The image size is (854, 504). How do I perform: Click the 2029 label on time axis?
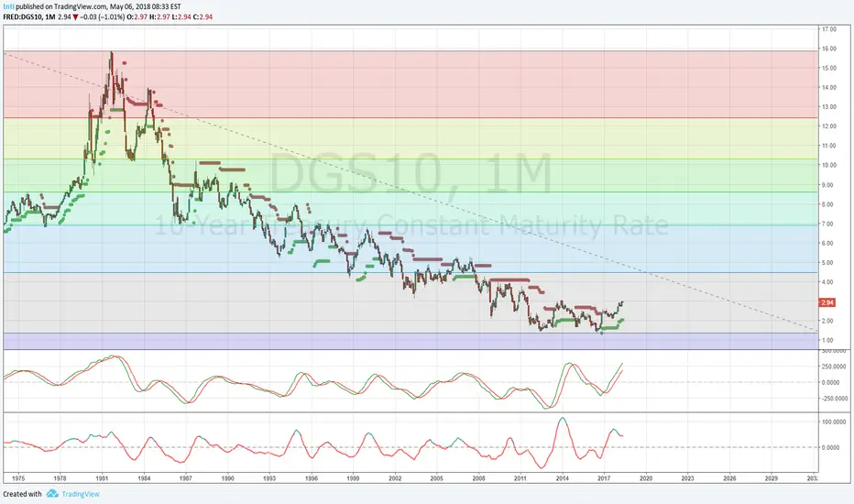772,478
